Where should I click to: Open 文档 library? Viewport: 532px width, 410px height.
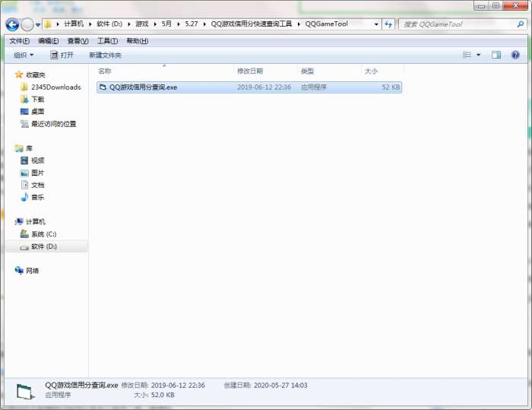coord(38,185)
